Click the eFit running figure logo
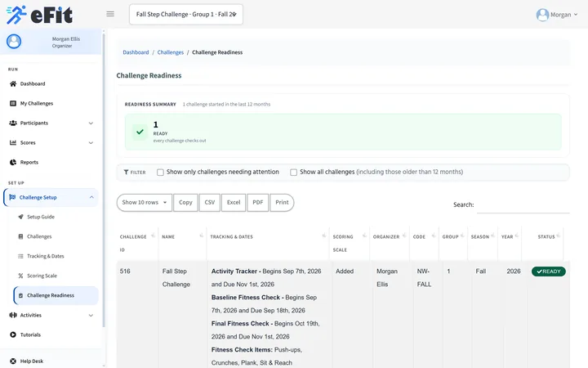588x368 pixels. (x=16, y=15)
